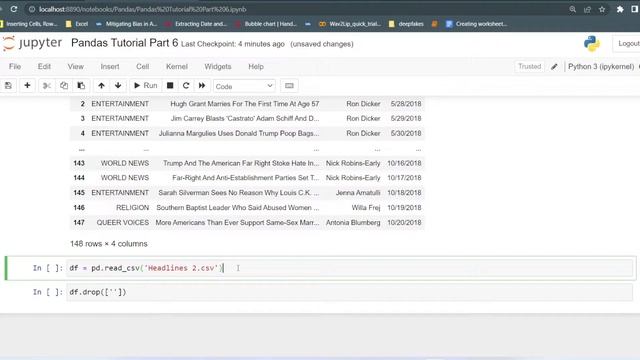Image resolution: width=640 pixels, height=360 pixels.
Task: Click 'Jim Carrey Blasts' headline cell
Action: click(245, 118)
